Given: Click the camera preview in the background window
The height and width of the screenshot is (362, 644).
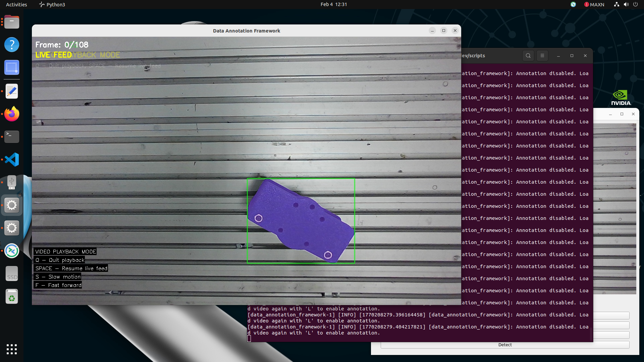Looking at the screenshot, I should pos(615,208).
